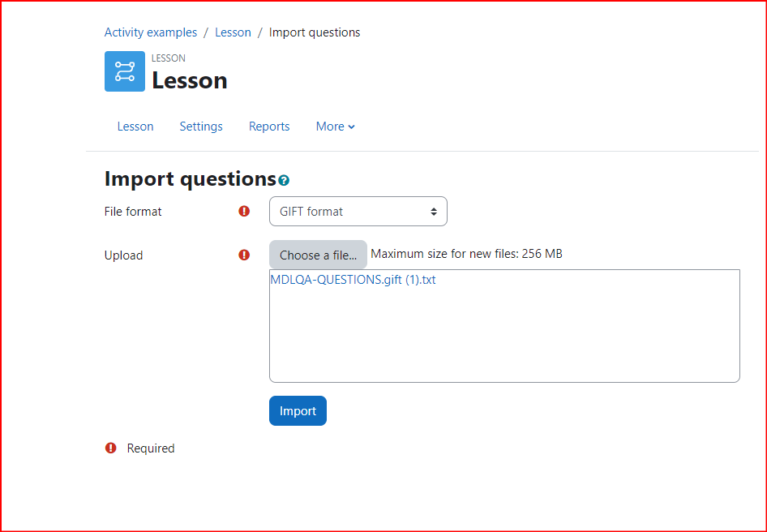
Task: Open help icon beside Import questions heading
Action: coord(284,181)
